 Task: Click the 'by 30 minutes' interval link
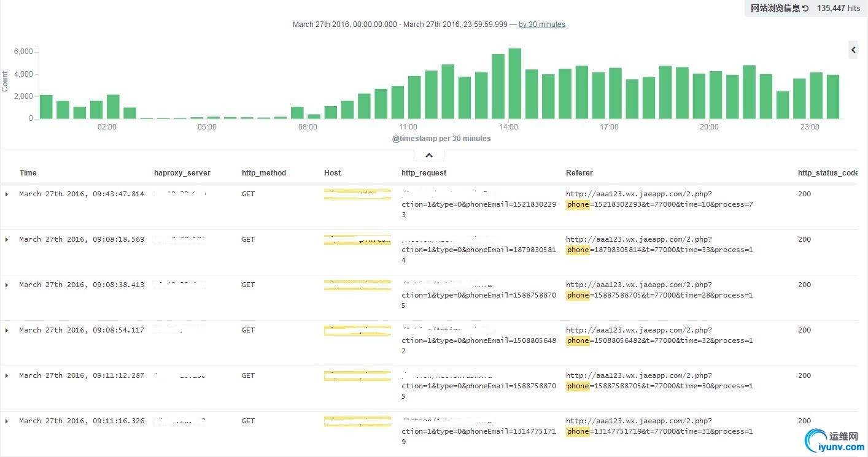click(541, 25)
